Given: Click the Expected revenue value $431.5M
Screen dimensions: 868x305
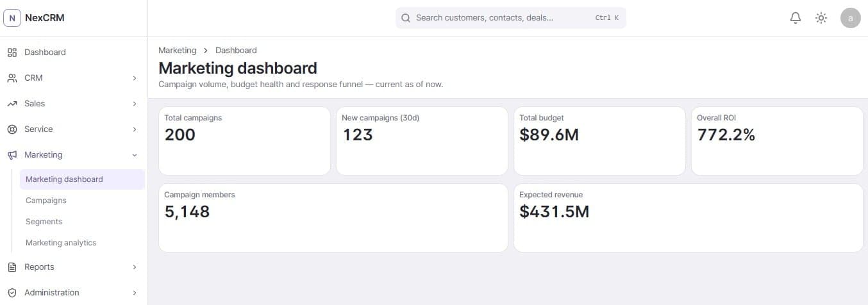Looking at the screenshot, I should [x=555, y=211].
